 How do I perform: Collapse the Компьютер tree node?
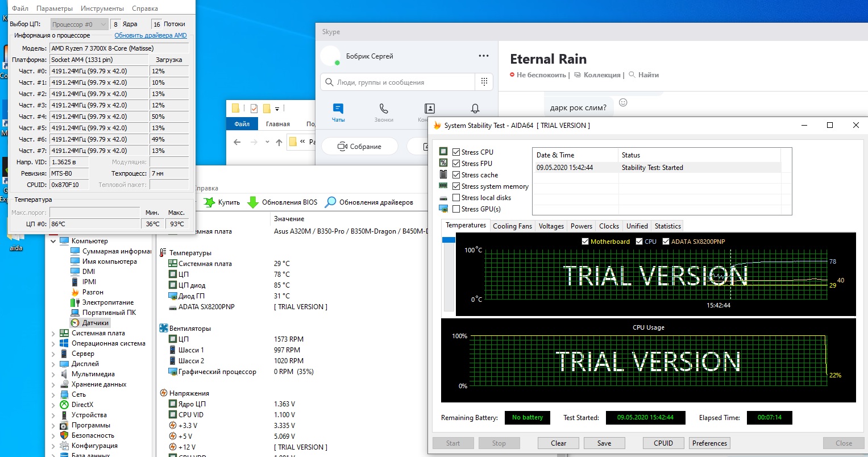[53, 241]
